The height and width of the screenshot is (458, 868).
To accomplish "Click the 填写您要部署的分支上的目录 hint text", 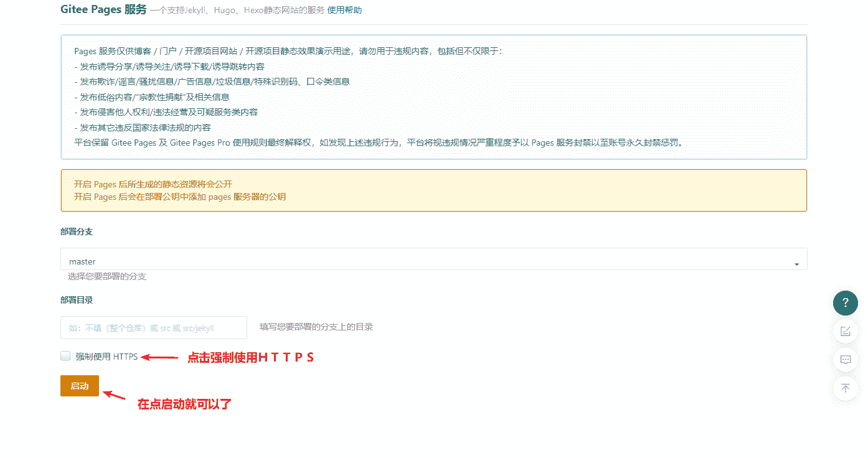I will pos(316,327).
